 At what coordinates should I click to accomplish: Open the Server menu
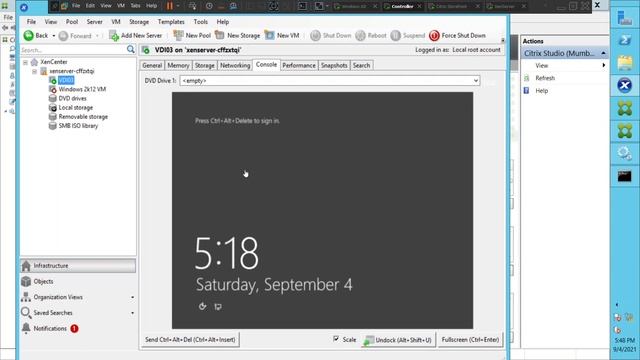[x=94, y=22]
